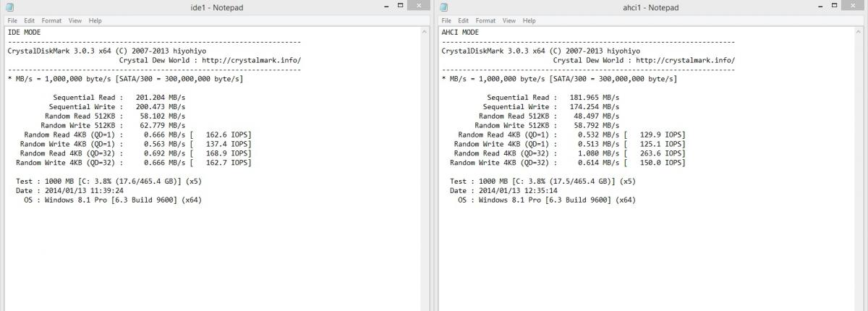This screenshot has width=868, height=311.
Task: Click crystalmark.info URL in ide1 window
Action: (252, 60)
